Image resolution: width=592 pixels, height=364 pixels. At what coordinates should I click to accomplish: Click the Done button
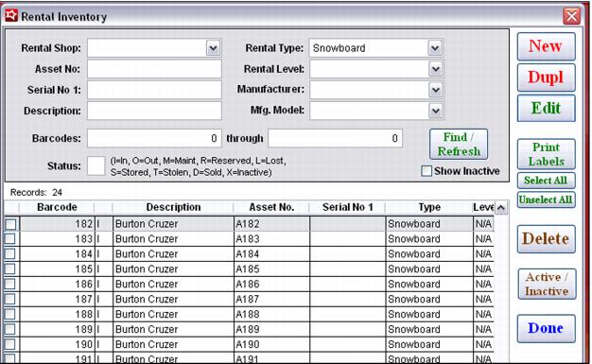546,328
